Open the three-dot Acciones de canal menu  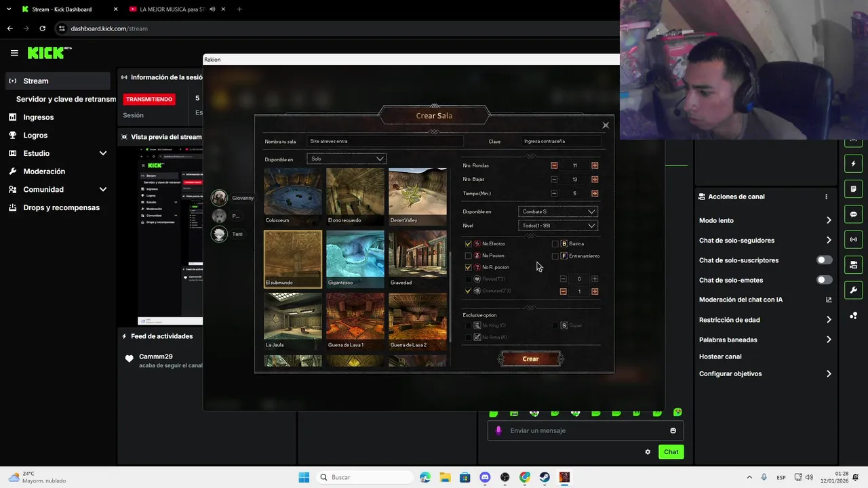click(826, 197)
